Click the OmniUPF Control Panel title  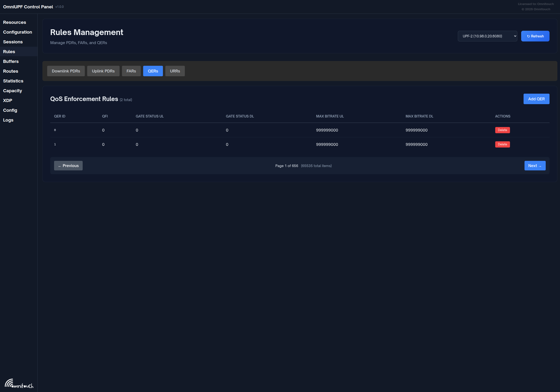[28, 7]
